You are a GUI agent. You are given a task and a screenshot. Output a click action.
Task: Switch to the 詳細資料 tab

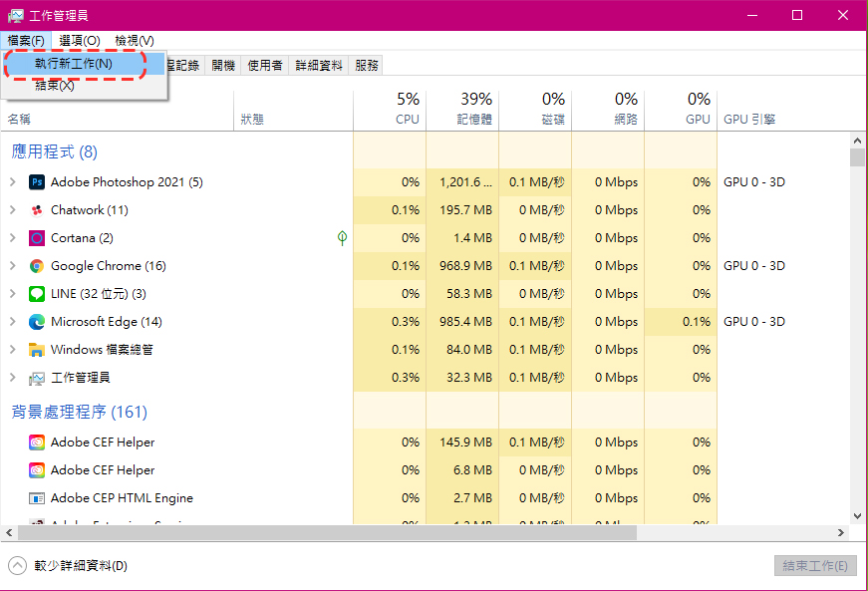click(319, 65)
